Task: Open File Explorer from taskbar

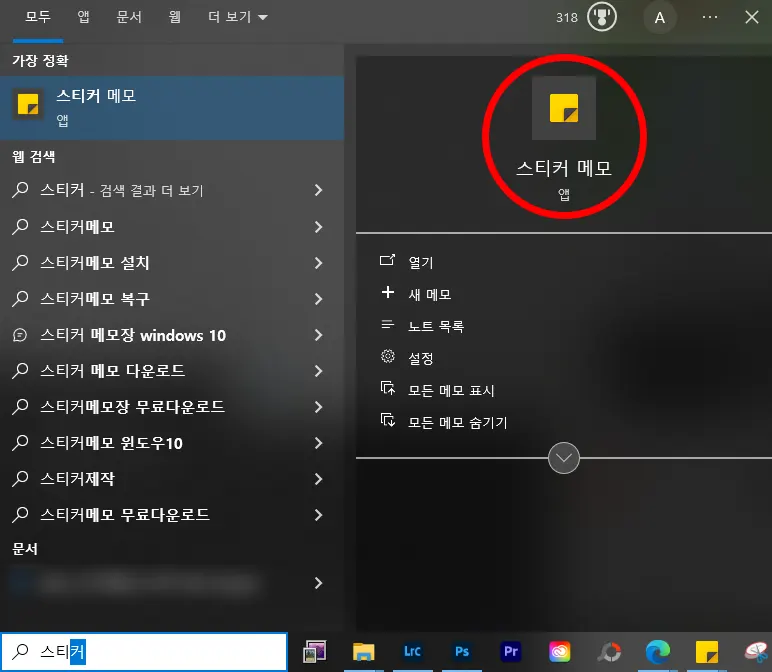Action: point(363,652)
